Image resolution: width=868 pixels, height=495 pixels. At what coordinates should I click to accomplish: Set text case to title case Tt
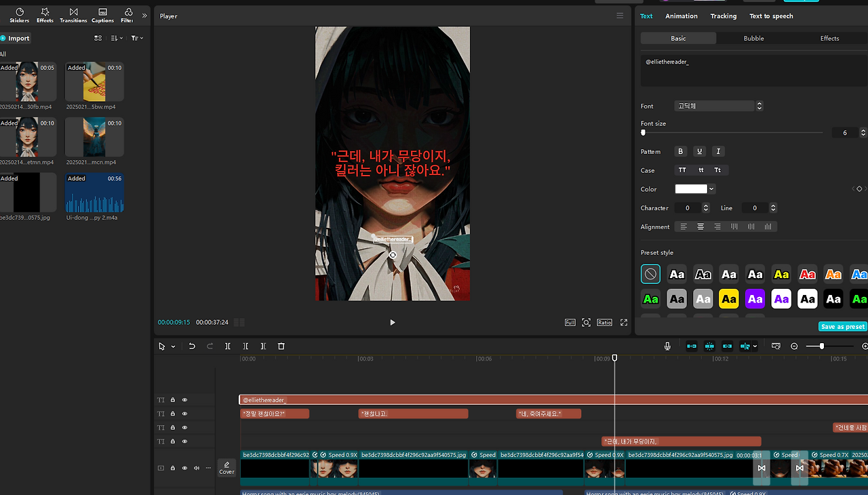pyautogui.click(x=717, y=170)
